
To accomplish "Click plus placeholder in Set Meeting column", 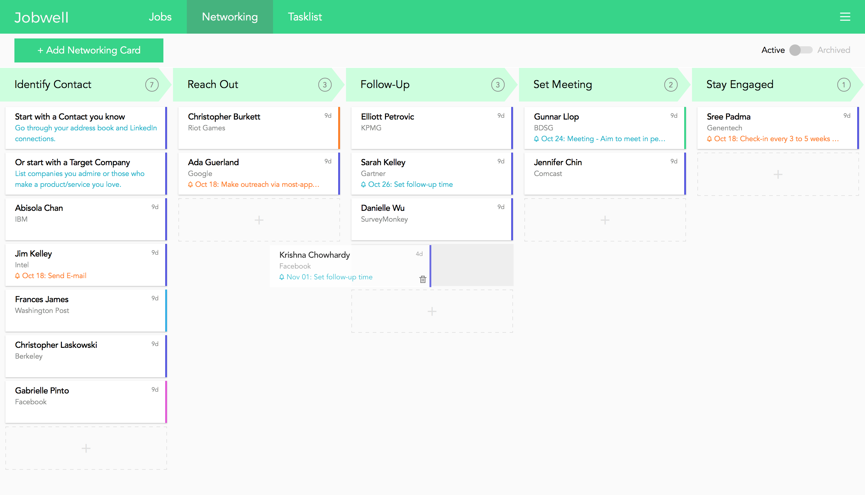I will point(605,220).
